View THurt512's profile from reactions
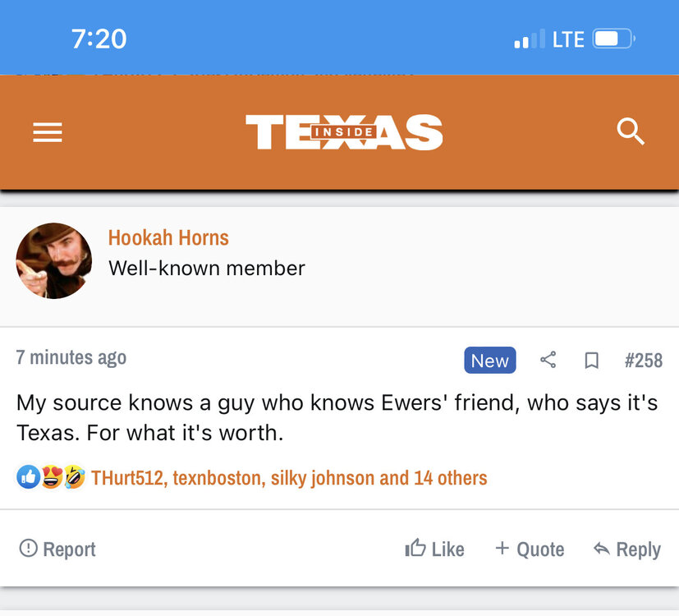The height and width of the screenshot is (616, 679). coord(126,477)
